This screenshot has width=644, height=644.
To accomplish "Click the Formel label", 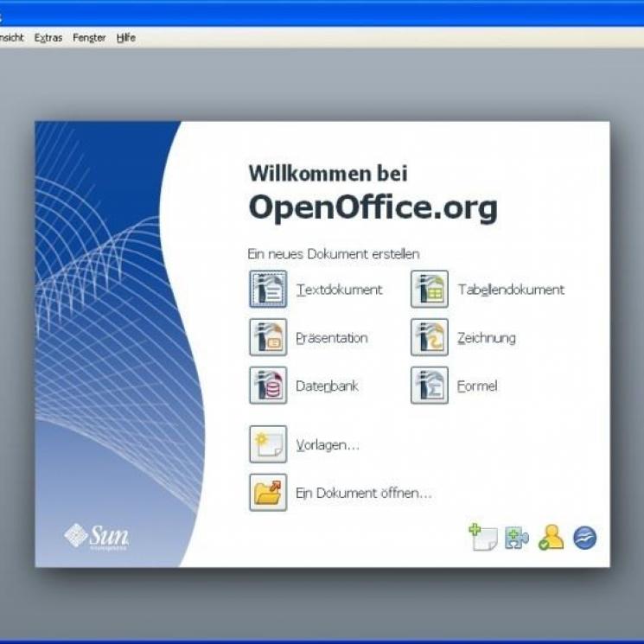I will tap(477, 386).
